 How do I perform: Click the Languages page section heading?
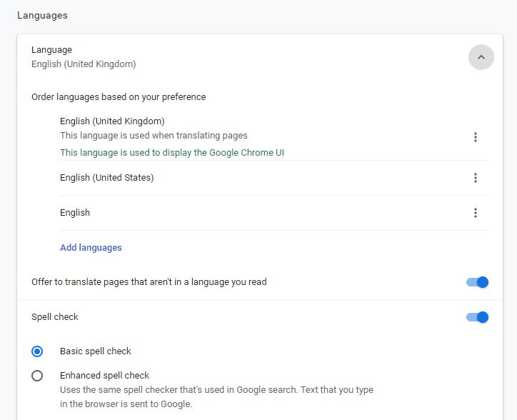click(42, 16)
